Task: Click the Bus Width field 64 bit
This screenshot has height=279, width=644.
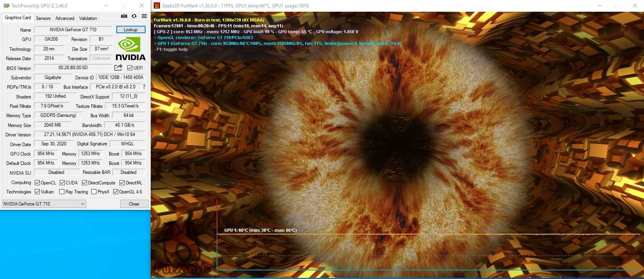Action: coord(128,115)
